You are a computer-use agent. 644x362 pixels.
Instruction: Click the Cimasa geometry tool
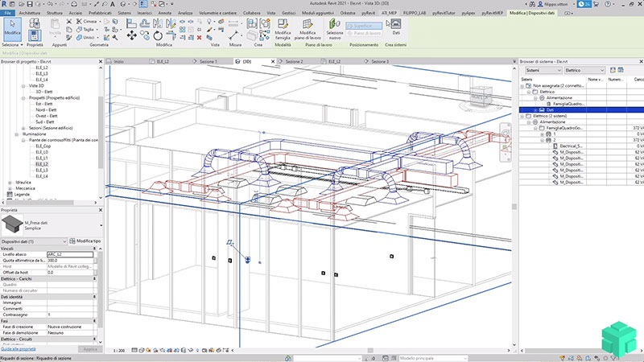[90, 19]
